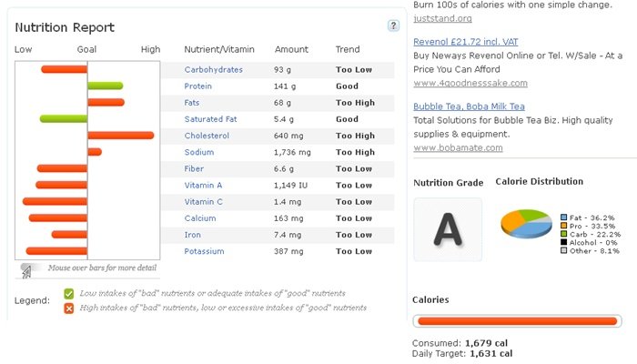Open the Carbohydrates nutrient link
This screenshot has width=637, height=364.
click(x=213, y=70)
